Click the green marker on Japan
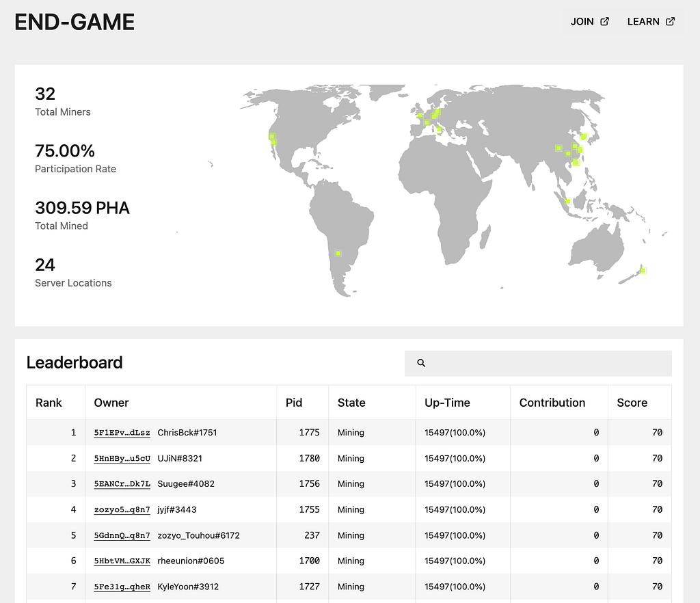The width and height of the screenshot is (700, 603). click(x=584, y=137)
